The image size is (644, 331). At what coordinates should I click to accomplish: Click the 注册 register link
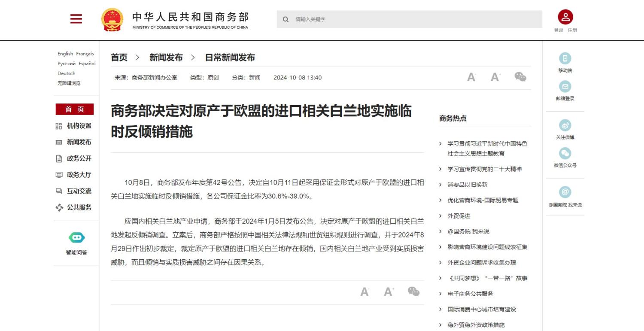point(572,30)
